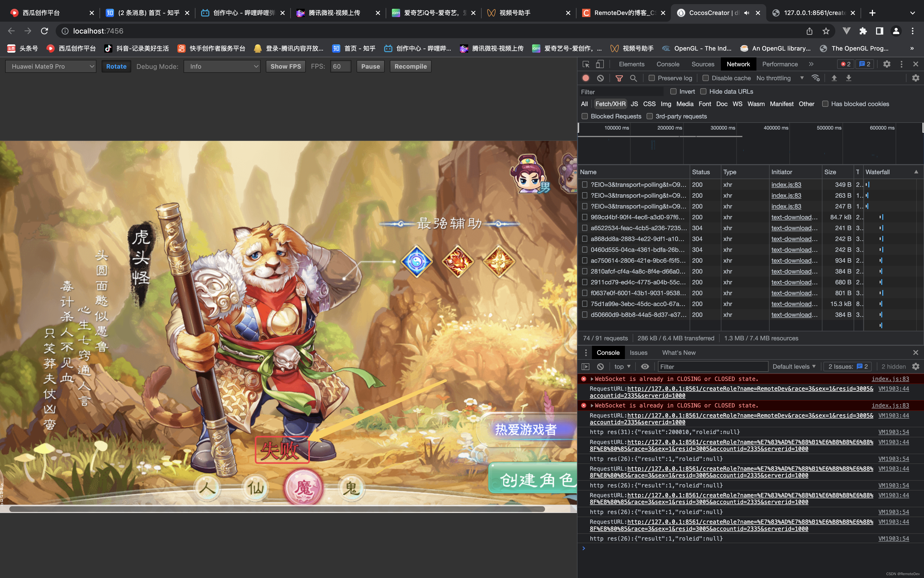Click the DevTools inspect element icon
Image resolution: width=924 pixels, height=578 pixels.
click(586, 64)
